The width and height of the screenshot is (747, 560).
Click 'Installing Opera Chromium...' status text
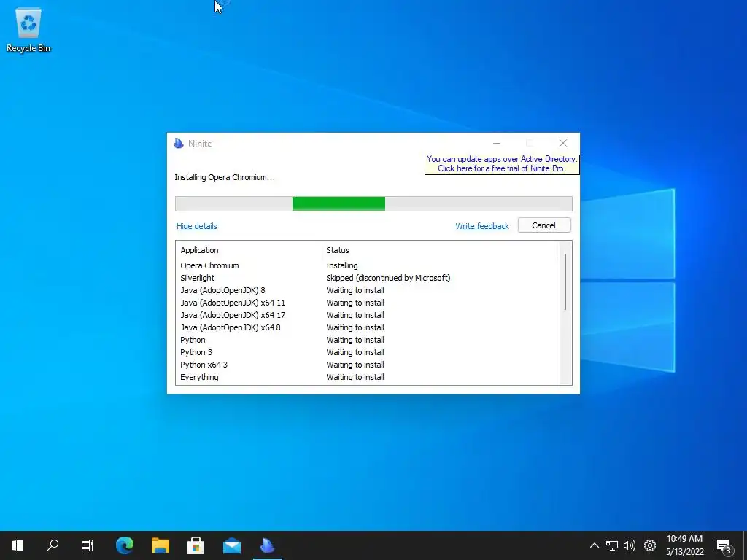(x=225, y=177)
